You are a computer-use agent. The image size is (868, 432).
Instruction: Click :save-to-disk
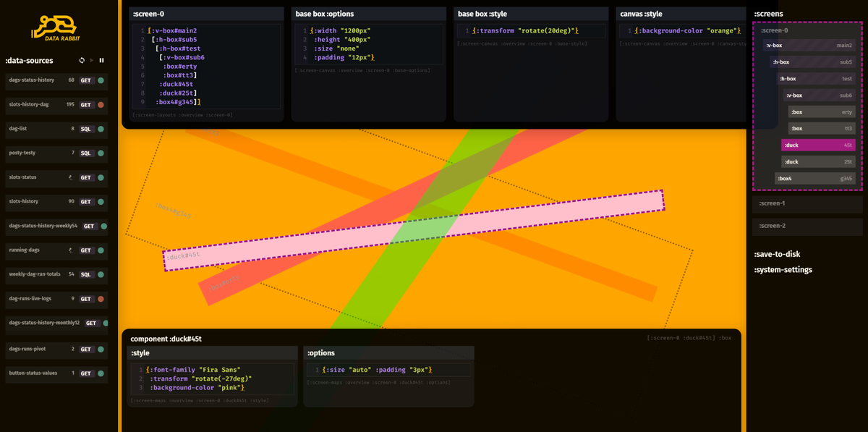(777, 254)
